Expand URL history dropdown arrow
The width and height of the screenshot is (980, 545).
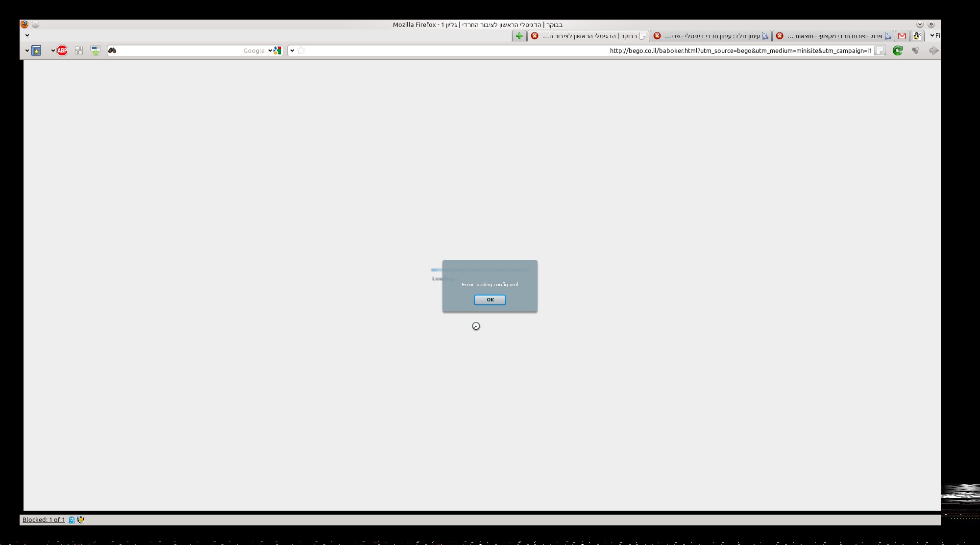tap(293, 50)
